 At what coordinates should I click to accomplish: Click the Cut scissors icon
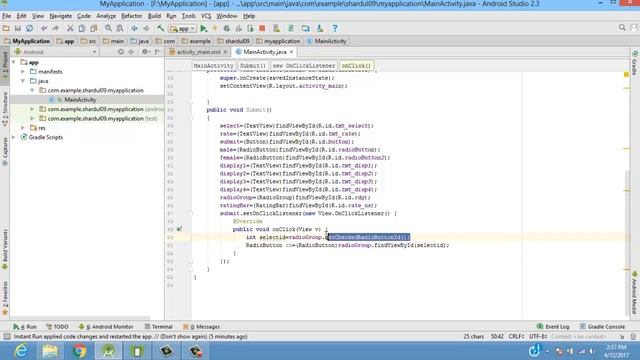pyautogui.click(x=70, y=28)
